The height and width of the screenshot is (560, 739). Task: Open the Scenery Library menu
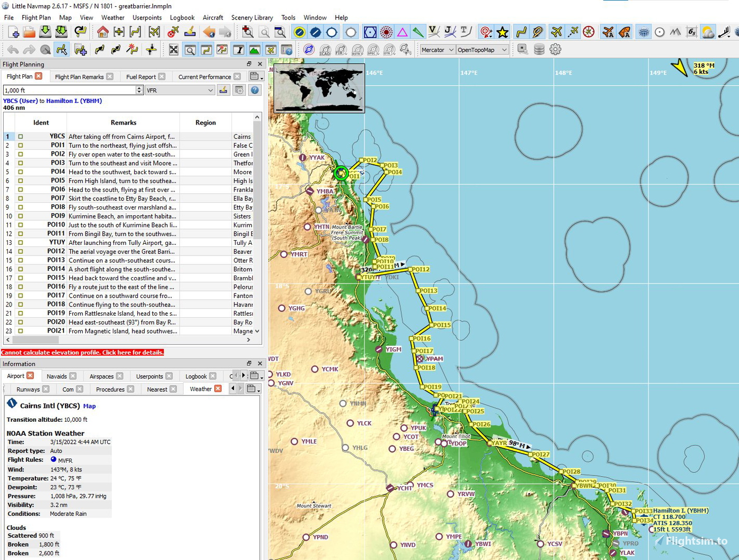point(252,17)
